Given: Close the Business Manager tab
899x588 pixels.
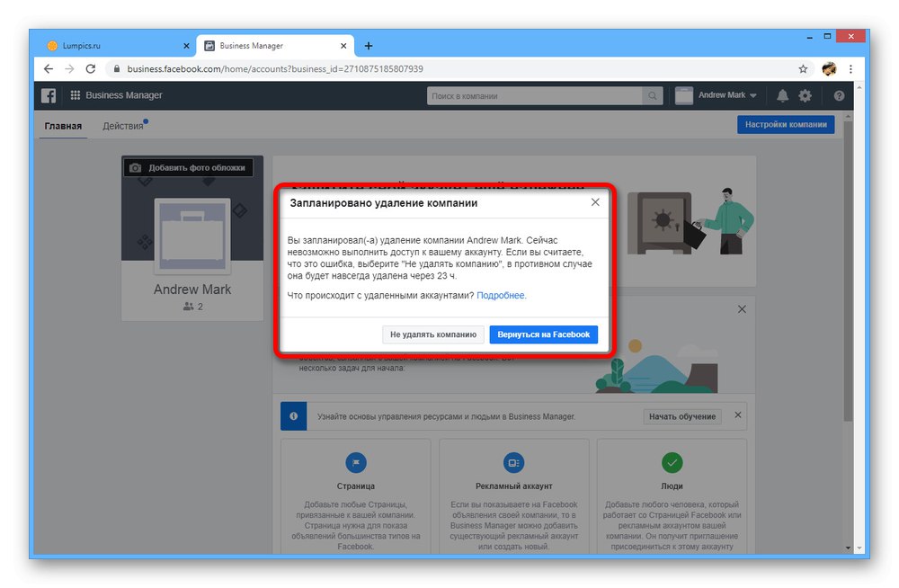Looking at the screenshot, I should tap(343, 46).
